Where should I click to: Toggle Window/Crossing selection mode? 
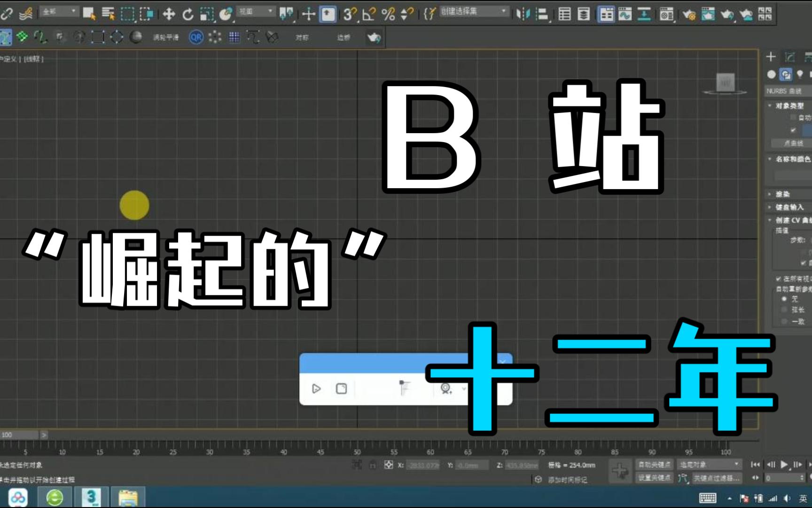147,14
